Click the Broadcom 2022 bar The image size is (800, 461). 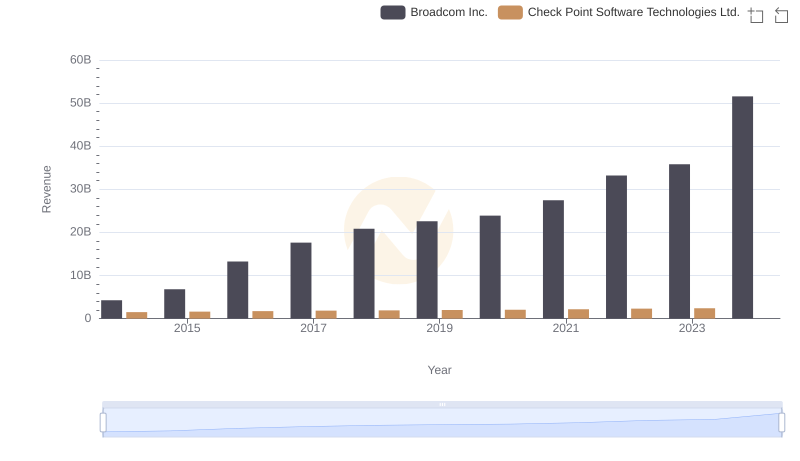click(x=616, y=247)
